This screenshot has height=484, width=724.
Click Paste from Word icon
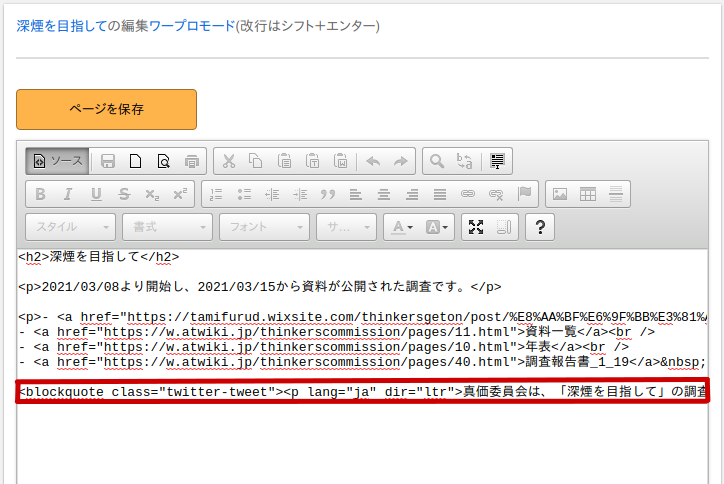(x=341, y=161)
